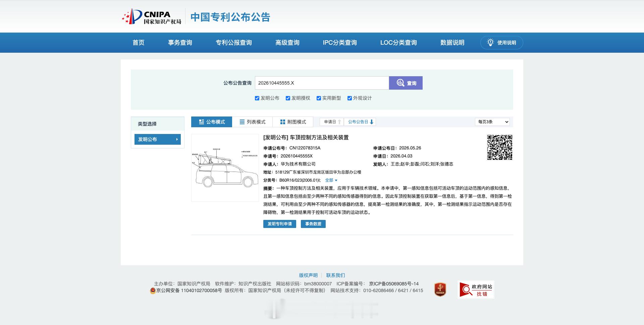The image size is (644, 325).
Task: Click the search input with 202610445555.X
Action: 322,83
